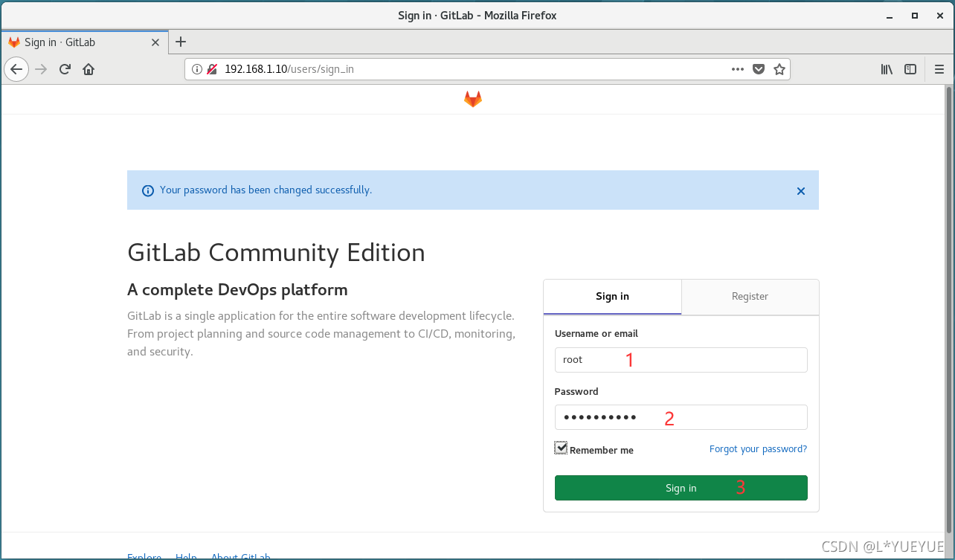
Task: Click the GitLab Community Edition heading
Action: [276, 252]
